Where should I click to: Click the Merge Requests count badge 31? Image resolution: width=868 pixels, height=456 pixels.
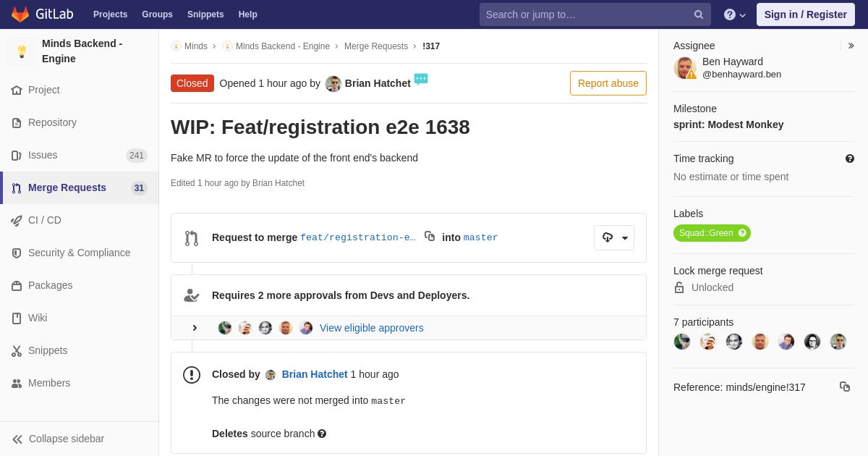pyautogui.click(x=139, y=188)
